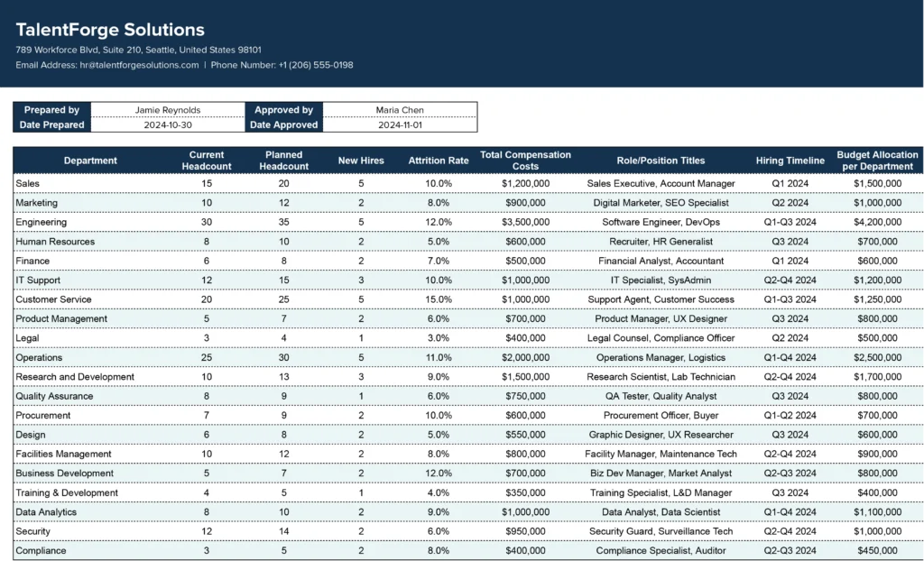Select the Legal department cell
The width and height of the screenshot is (924, 561).
point(90,338)
